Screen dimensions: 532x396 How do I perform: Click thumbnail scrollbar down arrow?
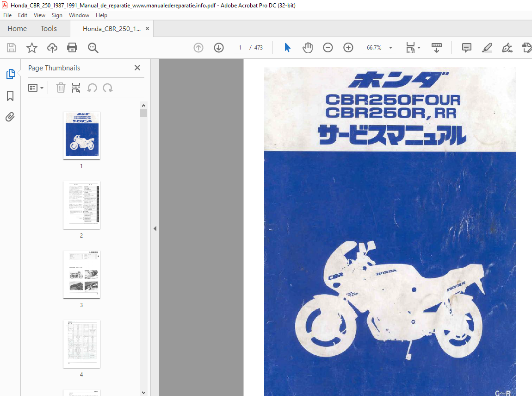(x=143, y=393)
